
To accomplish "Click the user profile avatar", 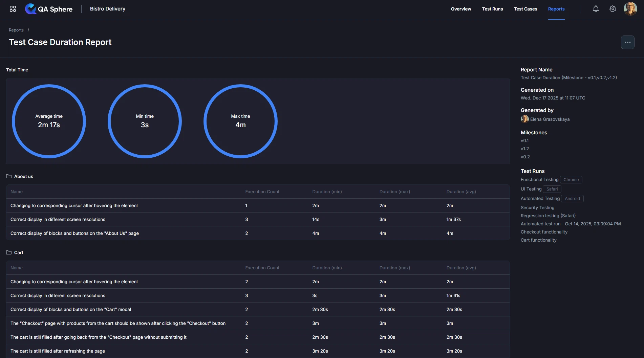I will click(630, 9).
